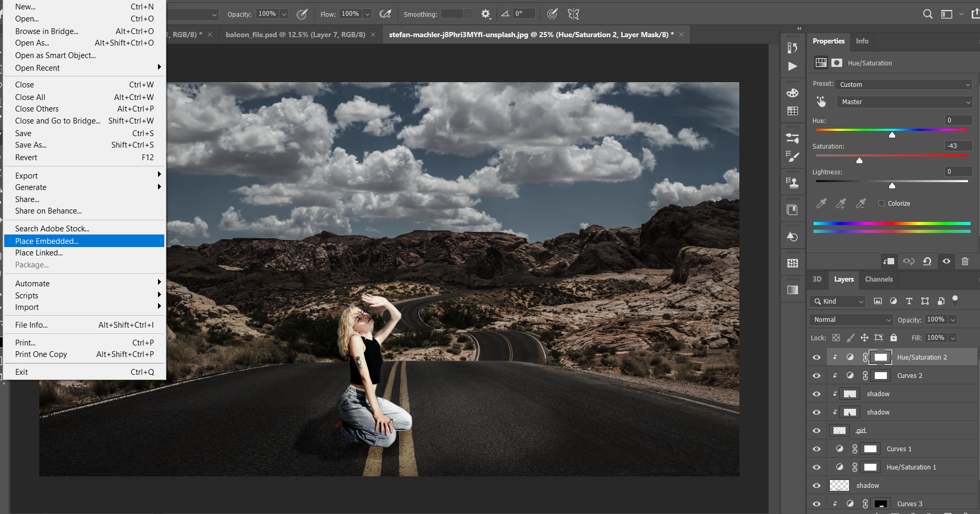The width and height of the screenshot is (980, 514).
Task: Hide the Curves 1 layer
Action: [816, 449]
